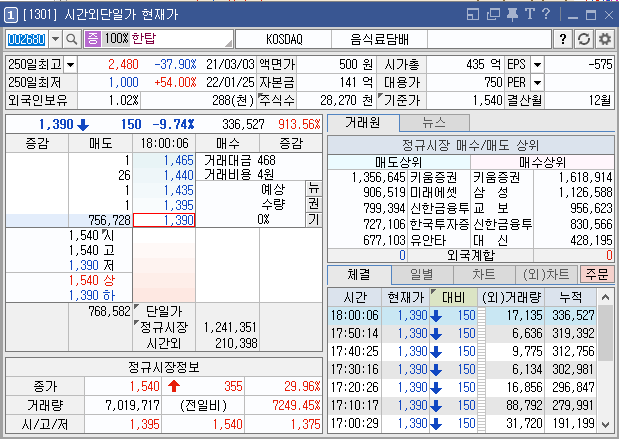Click the 18:00:06 trade row time
Viewport: 619px width, 439px height.
355,315
